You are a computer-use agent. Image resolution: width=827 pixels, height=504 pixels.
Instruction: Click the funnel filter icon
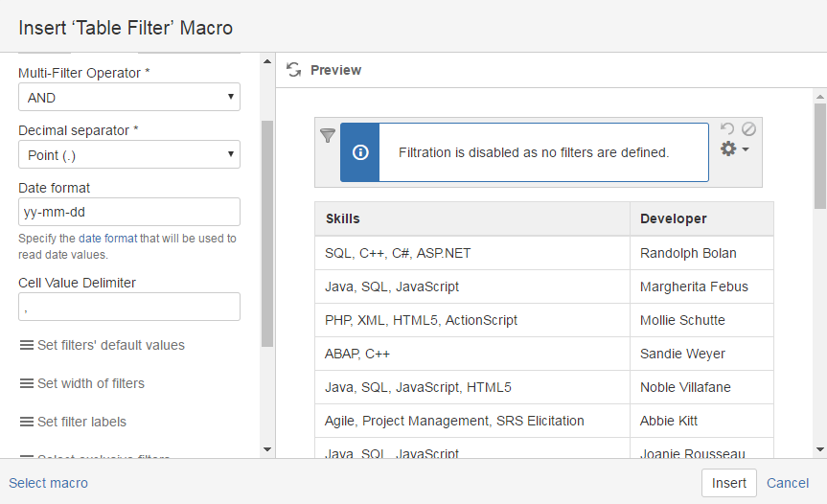(327, 136)
